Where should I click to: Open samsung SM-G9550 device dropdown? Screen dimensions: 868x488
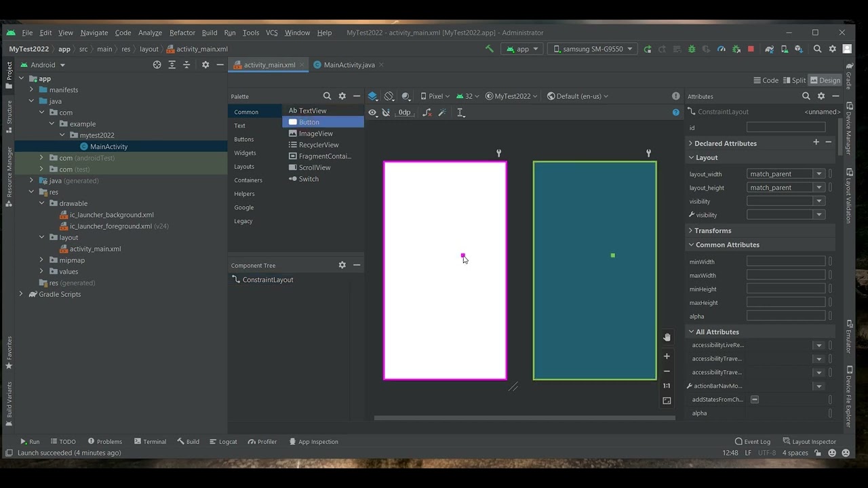592,49
